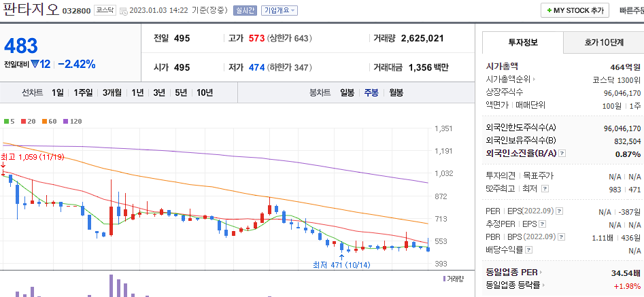This screenshot has height=297, width=644.
Task: Click the green 5-day moving average legend
Action: (9, 122)
